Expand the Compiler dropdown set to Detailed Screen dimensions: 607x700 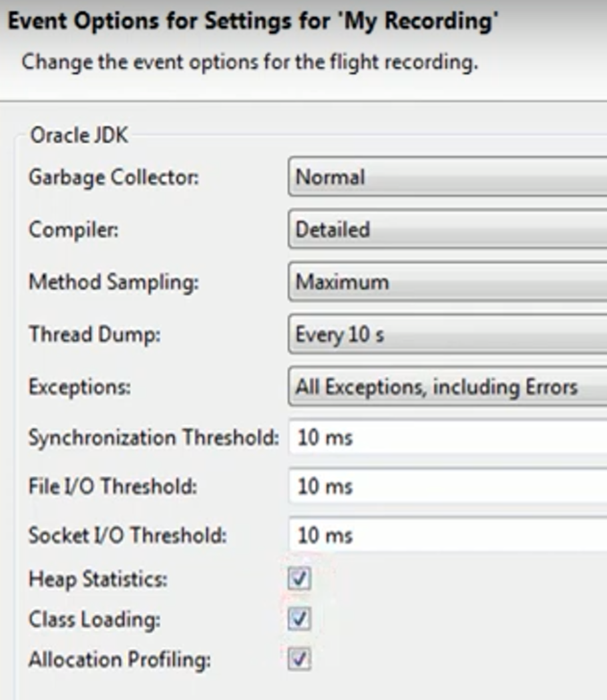[447, 230]
